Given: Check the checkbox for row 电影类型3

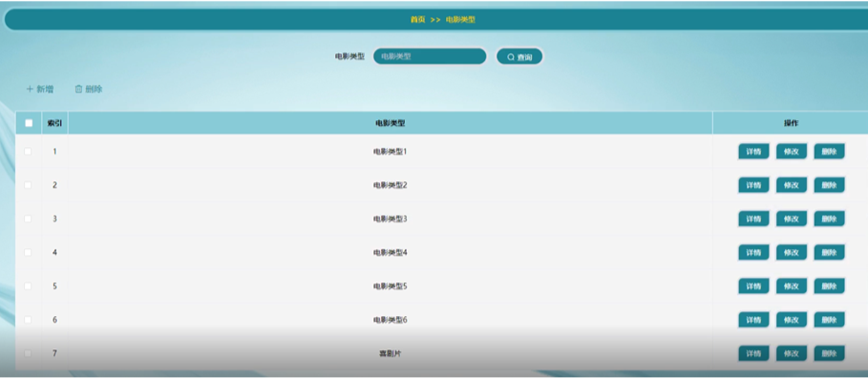Looking at the screenshot, I should pyautogui.click(x=29, y=220).
